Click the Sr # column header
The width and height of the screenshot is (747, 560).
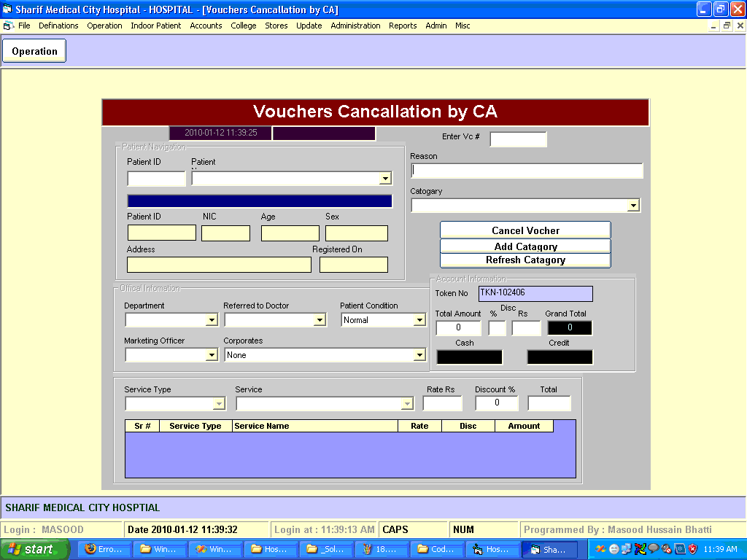(x=142, y=426)
